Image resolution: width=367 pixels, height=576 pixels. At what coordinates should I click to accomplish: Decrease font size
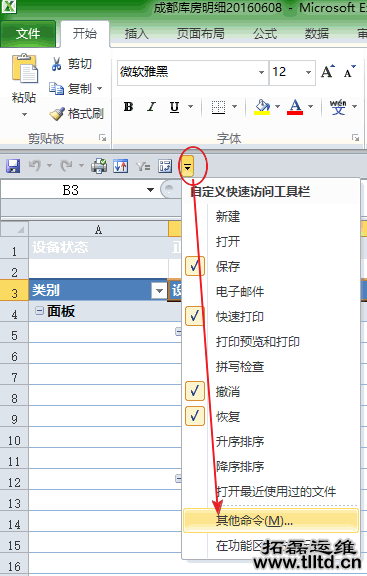[349, 72]
